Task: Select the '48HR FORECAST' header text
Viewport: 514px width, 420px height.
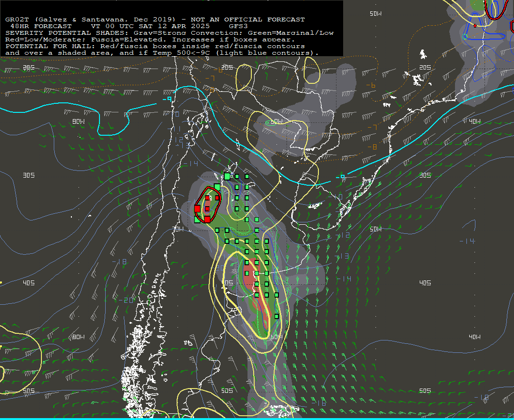Action: click(x=41, y=26)
